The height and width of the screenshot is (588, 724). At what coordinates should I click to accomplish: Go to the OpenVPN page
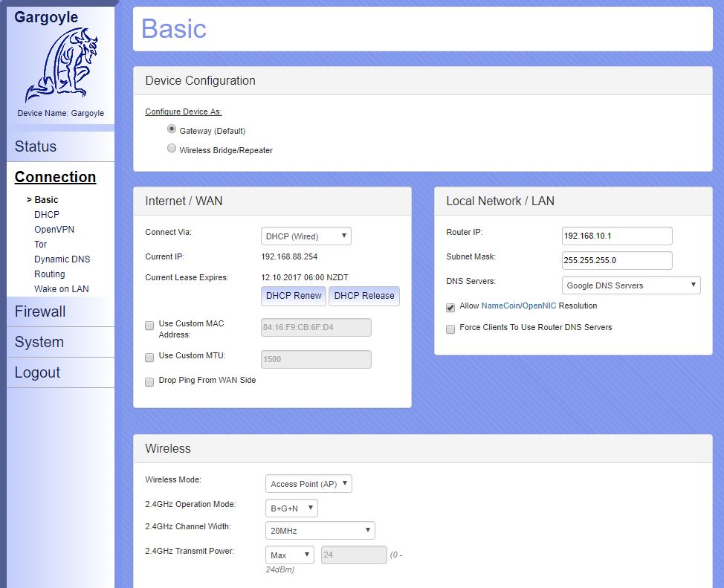pos(54,230)
